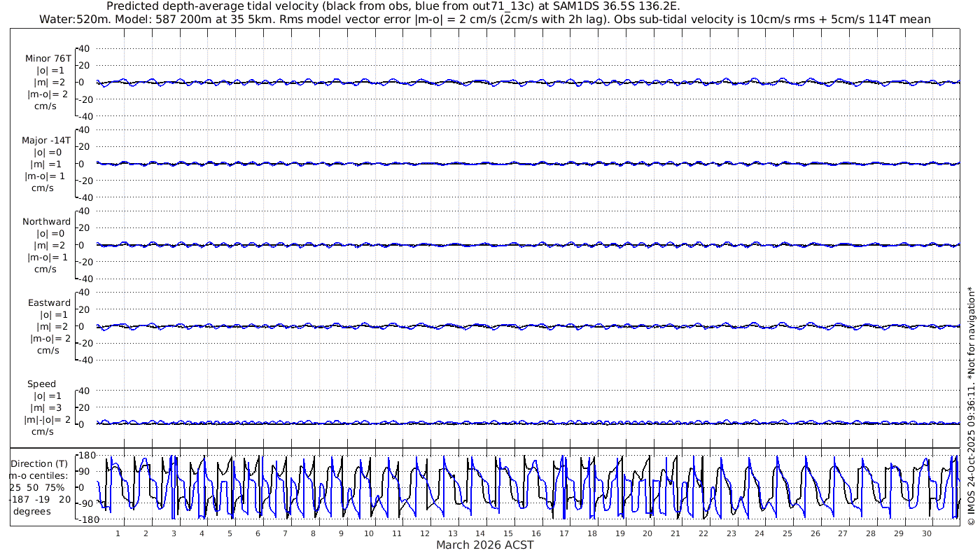Select day '11' on the date axis
This screenshot has height=560, width=980.
tap(397, 533)
